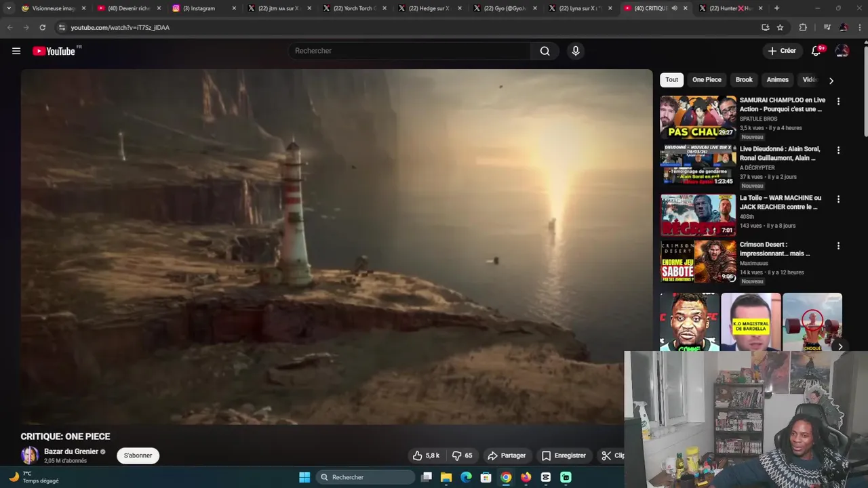This screenshot has width=868, height=488.
Task: Open options for La Toile WAR MACHINE video
Action: tap(838, 199)
